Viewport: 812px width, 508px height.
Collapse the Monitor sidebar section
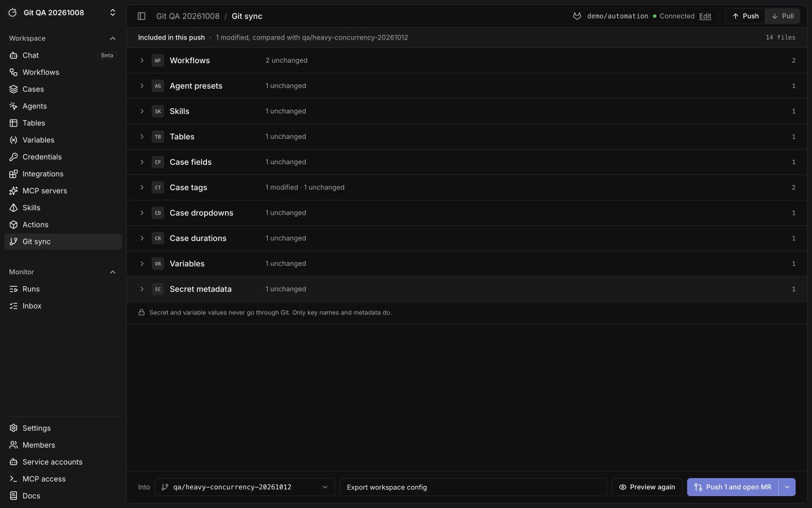pyautogui.click(x=113, y=272)
